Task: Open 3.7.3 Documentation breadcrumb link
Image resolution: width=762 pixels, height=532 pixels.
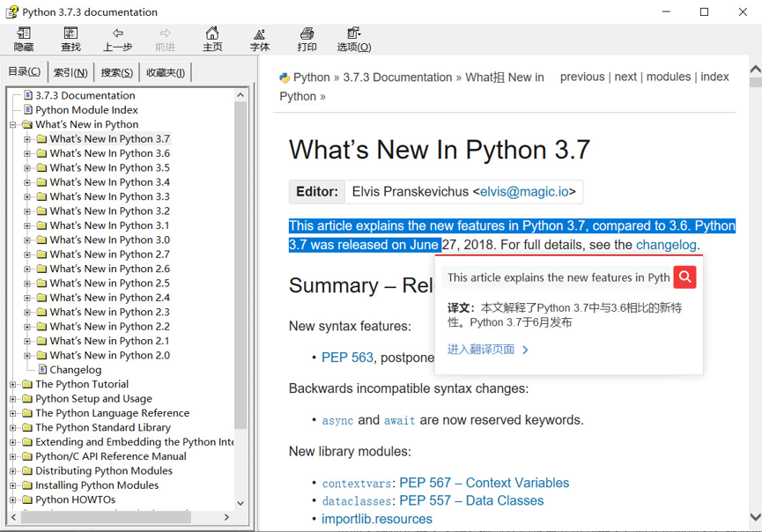Action: click(x=397, y=78)
